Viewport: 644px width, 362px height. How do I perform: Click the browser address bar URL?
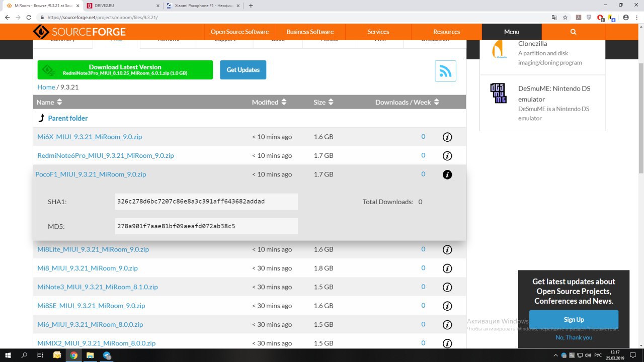coord(103,17)
